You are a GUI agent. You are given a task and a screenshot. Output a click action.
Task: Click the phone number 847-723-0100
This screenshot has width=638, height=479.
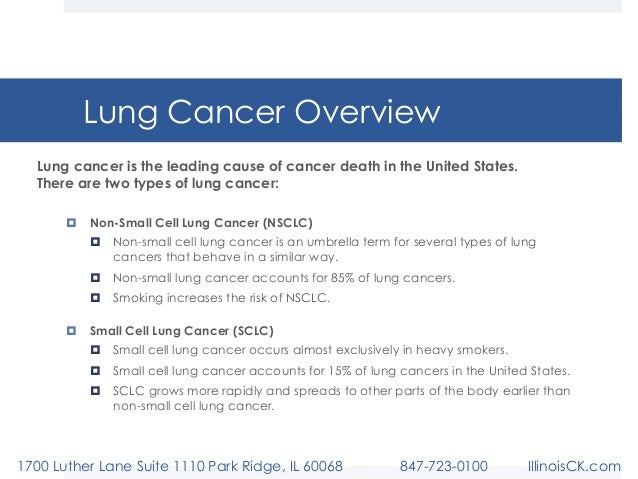pyautogui.click(x=443, y=467)
